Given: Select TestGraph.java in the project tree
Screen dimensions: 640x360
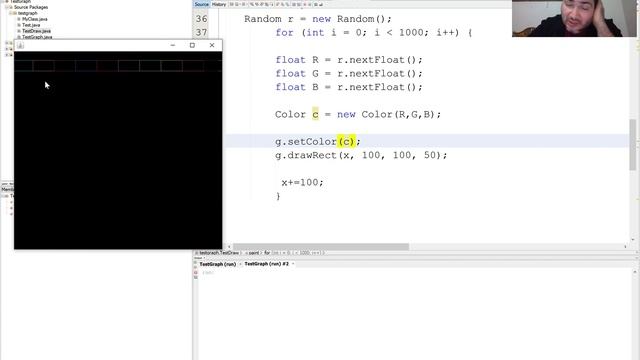Looking at the screenshot, I should click(37, 37).
